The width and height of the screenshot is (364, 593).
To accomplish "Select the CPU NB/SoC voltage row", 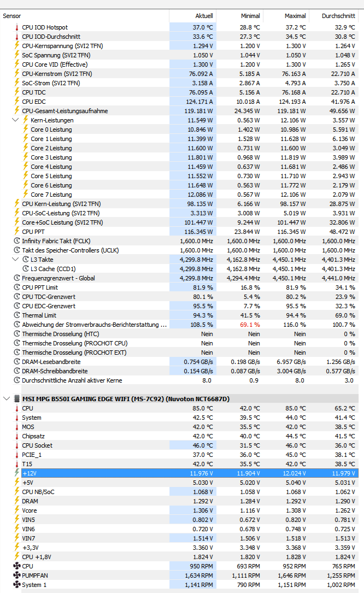I will pyautogui.click(x=179, y=492).
